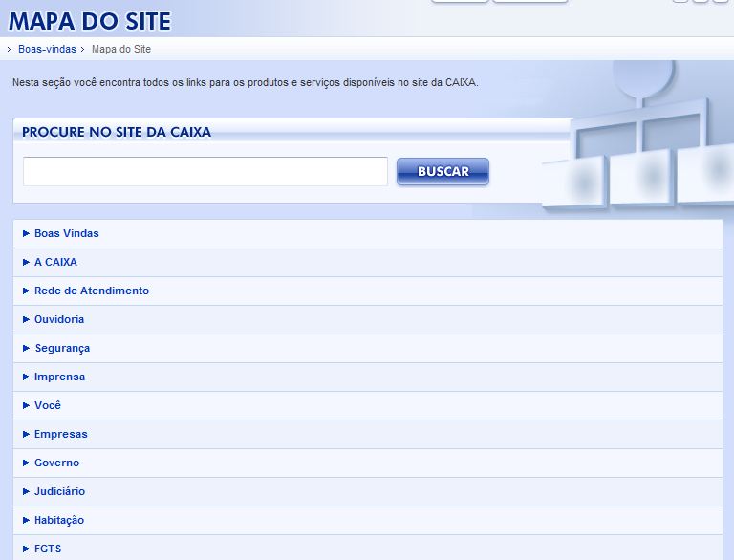Viewport: 734px width, 560px height.
Task: Open the FGTS section link
Action: pyautogui.click(x=48, y=549)
